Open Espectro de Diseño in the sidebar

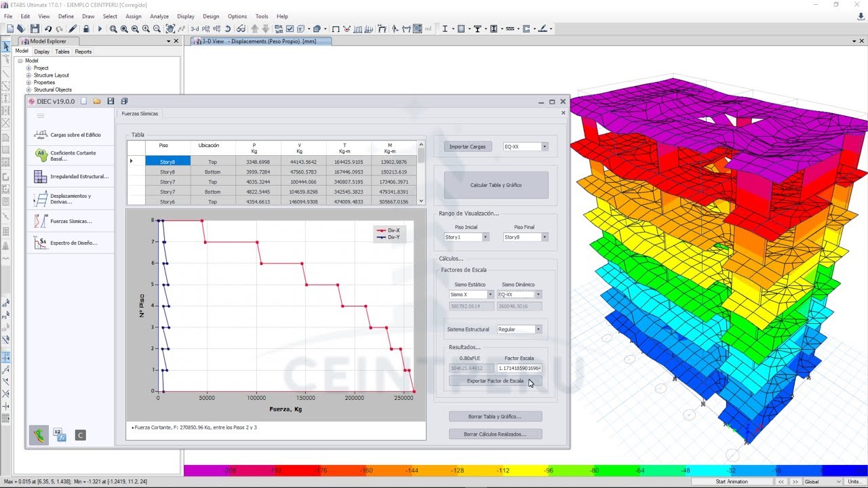[71, 243]
